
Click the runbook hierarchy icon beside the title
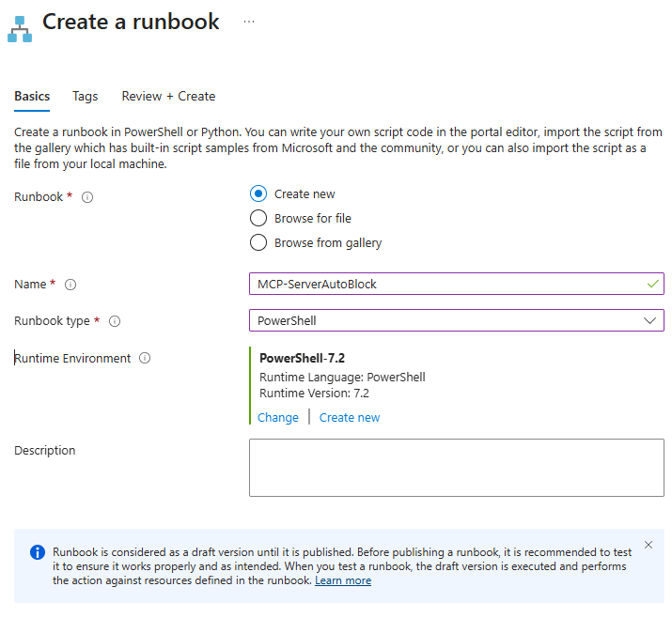pyautogui.click(x=20, y=29)
